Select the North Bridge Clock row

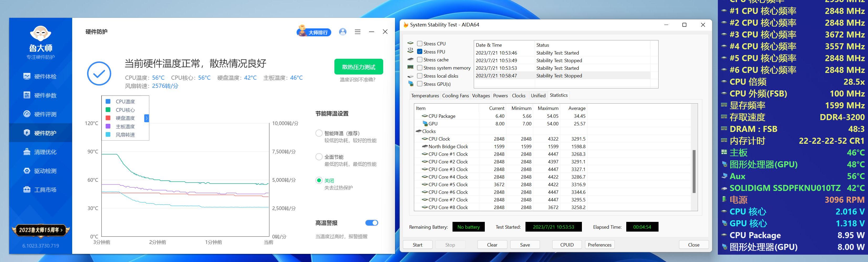tap(552, 147)
